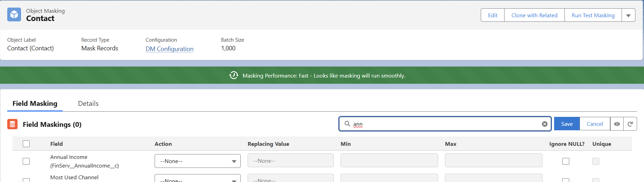Image resolution: width=644 pixels, height=182 pixels.
Task: Click the Masking Performance clock icon
Action: click(x=234, y=75)
